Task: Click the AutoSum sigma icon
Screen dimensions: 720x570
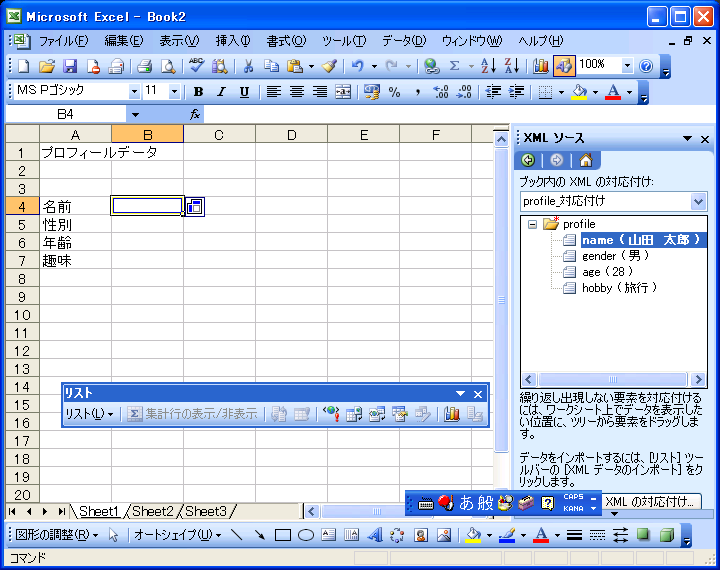Action: pyautogui.click(x=454, y=67)
